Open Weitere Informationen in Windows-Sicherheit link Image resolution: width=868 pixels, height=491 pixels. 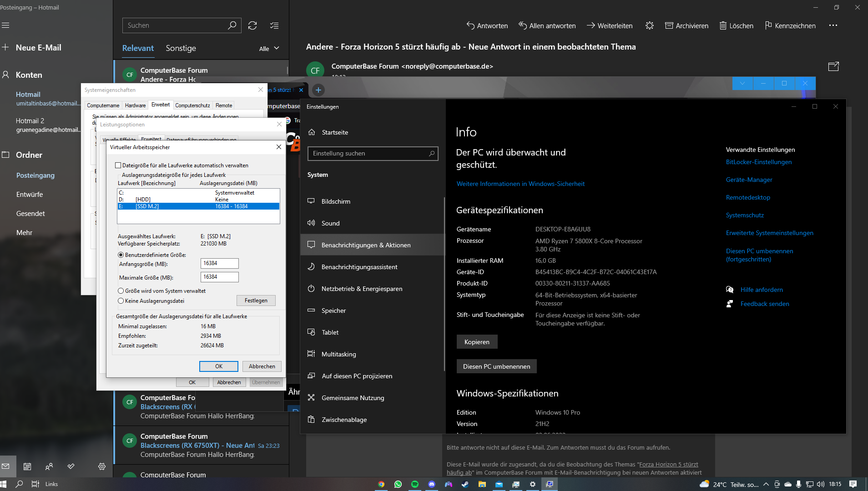click(x=520, y=184)
